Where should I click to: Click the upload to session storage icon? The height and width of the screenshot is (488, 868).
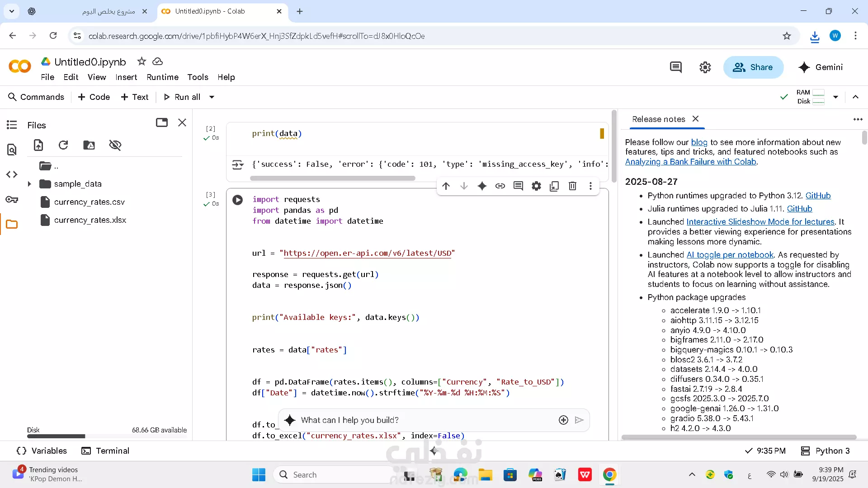[x=38, y=145]
